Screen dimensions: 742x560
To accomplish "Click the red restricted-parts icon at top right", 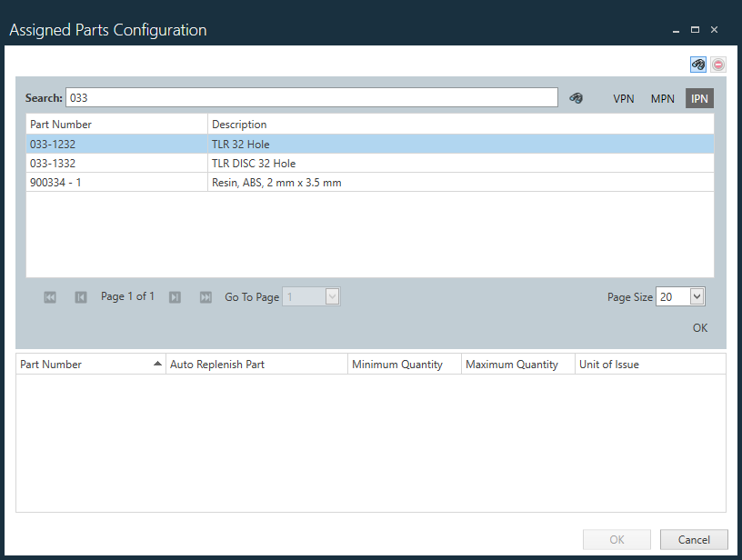I will (x=717, y=64).
